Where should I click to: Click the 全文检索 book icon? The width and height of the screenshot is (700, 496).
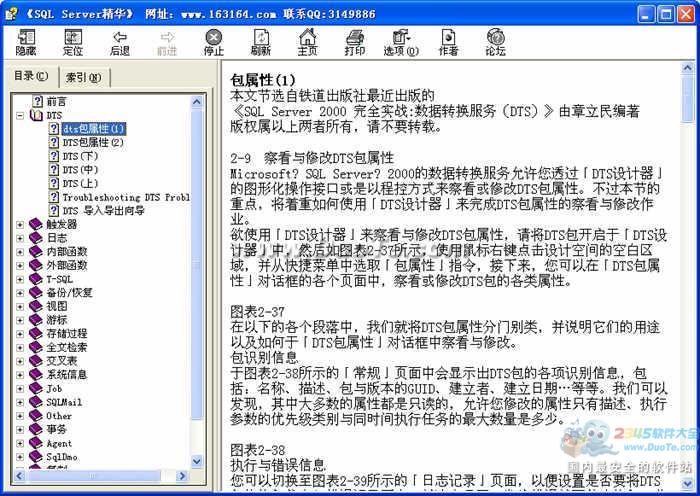point(36,347)
